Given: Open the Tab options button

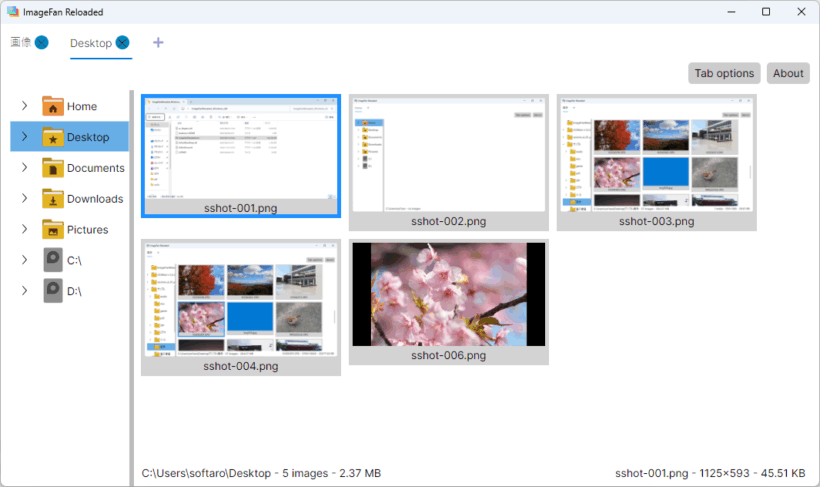Looking at the screenshot, I should point(724,73).
